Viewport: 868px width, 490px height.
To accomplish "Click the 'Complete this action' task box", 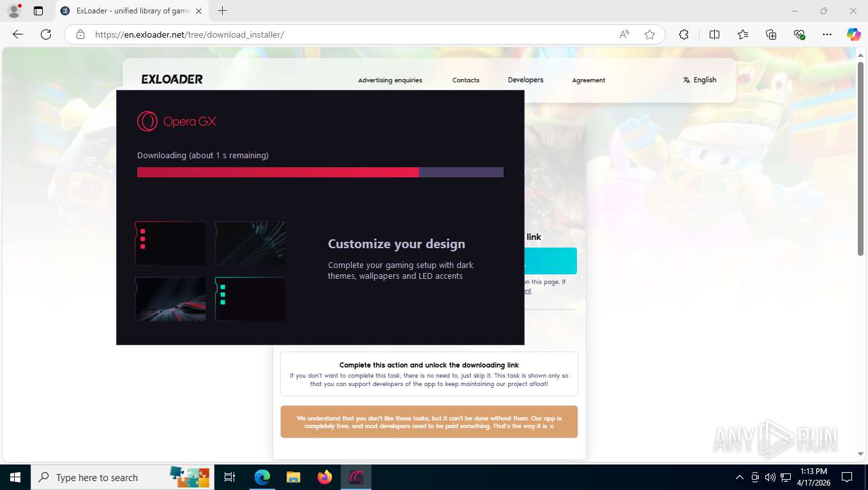I will (x=429, y=374).
